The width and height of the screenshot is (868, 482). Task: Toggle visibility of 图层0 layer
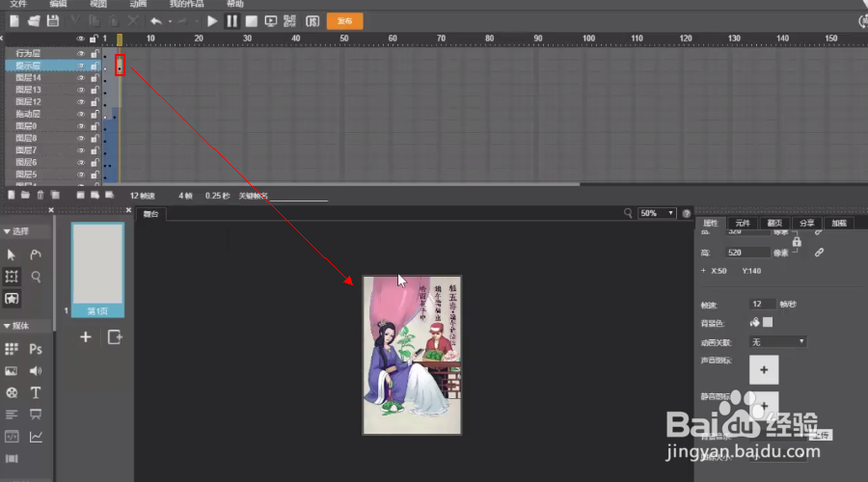[81, 126]
